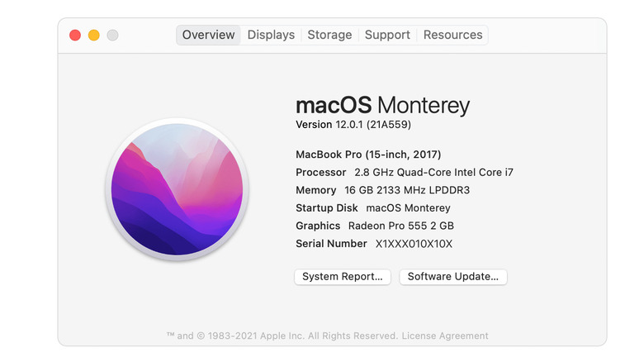Click the Software Update button
The height and width of the screenshot is (362, 644).
coord(453,277)
